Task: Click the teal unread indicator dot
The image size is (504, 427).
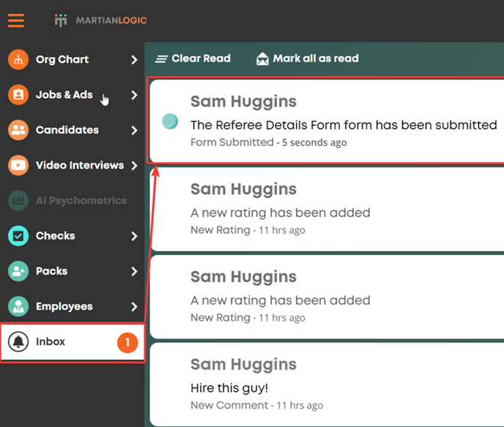Action: point(170,122)
